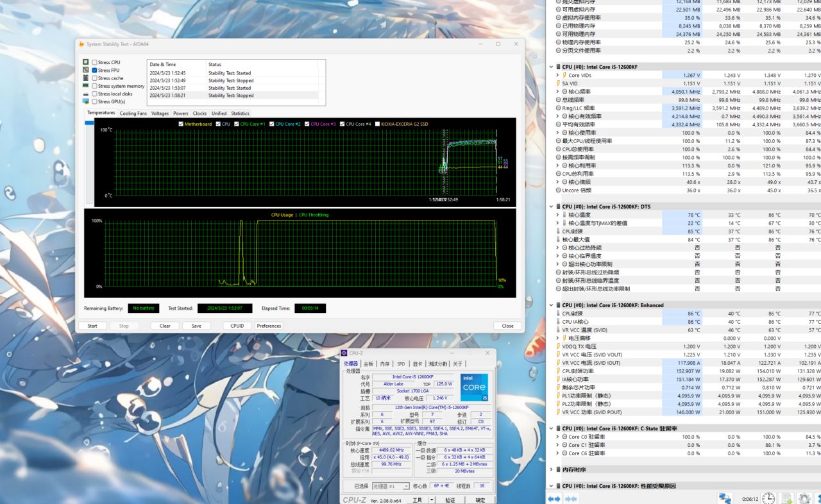Click the network computers icon in HWiNFO toolbar
Screen dimensions: 821x504
[725, 498]
